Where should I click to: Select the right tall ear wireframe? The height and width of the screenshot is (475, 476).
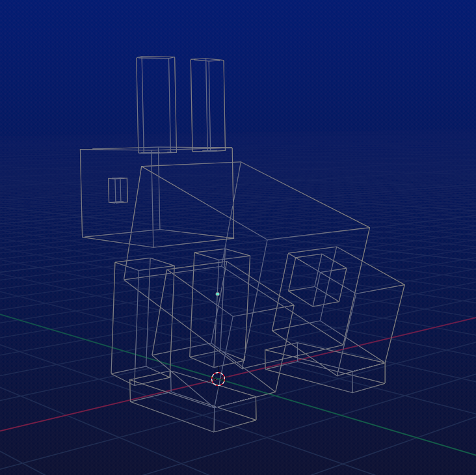208,105
